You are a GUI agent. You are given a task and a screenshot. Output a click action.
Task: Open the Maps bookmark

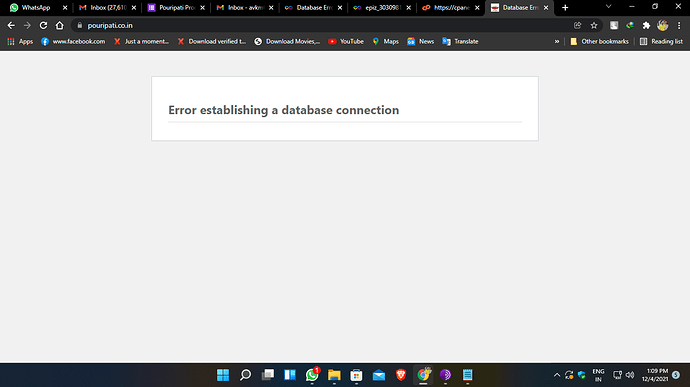pos(385,41)
